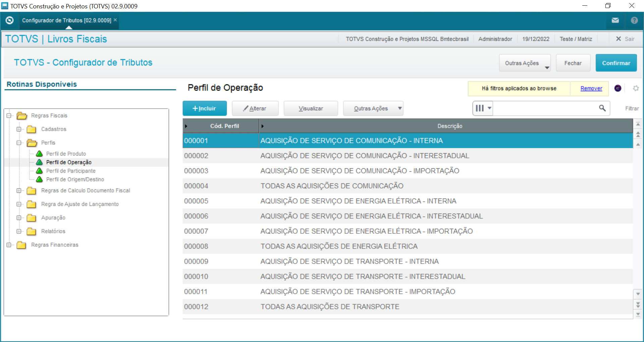
Task: Click green triangle beside Perfil de Origem/Destino
Action: (39, 179)
